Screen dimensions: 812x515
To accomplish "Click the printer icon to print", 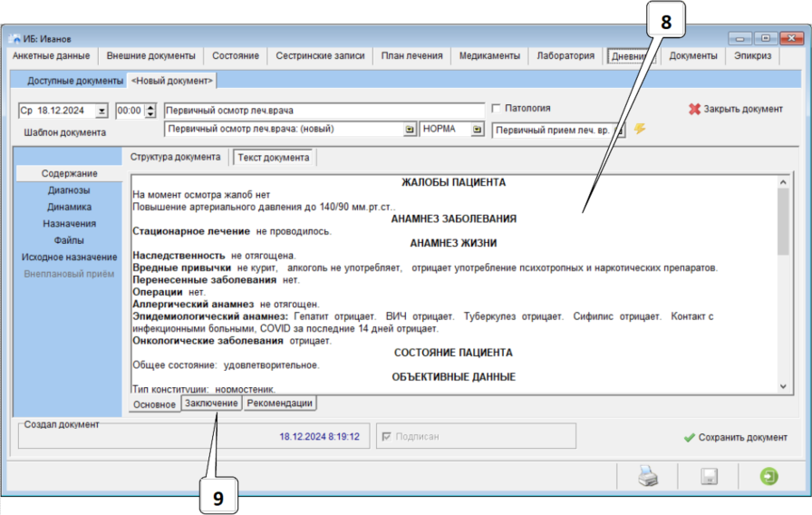I will pos(648,476).
